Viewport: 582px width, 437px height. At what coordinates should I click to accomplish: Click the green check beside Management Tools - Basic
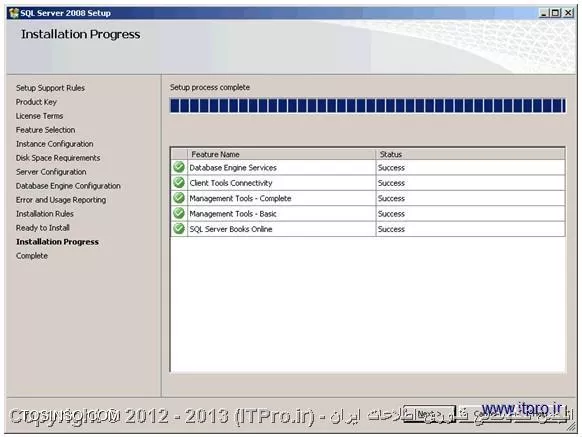179,213
